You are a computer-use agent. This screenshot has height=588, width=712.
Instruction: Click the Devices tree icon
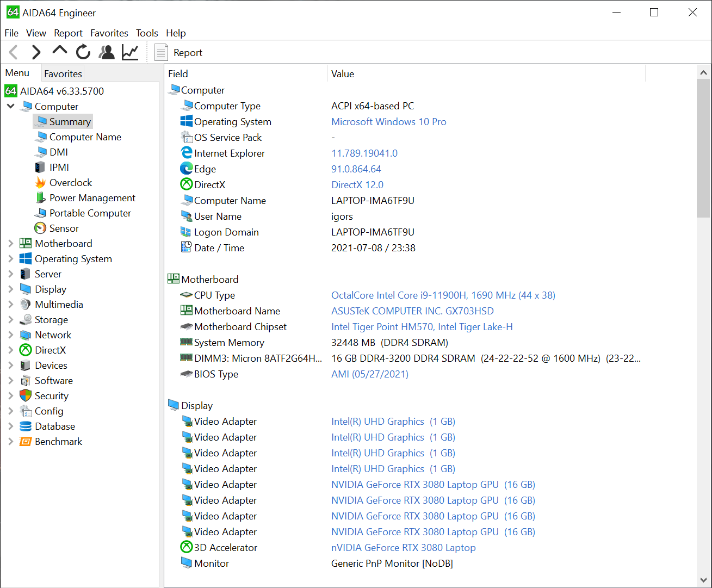pyautogui.click(x=26, y=366)
